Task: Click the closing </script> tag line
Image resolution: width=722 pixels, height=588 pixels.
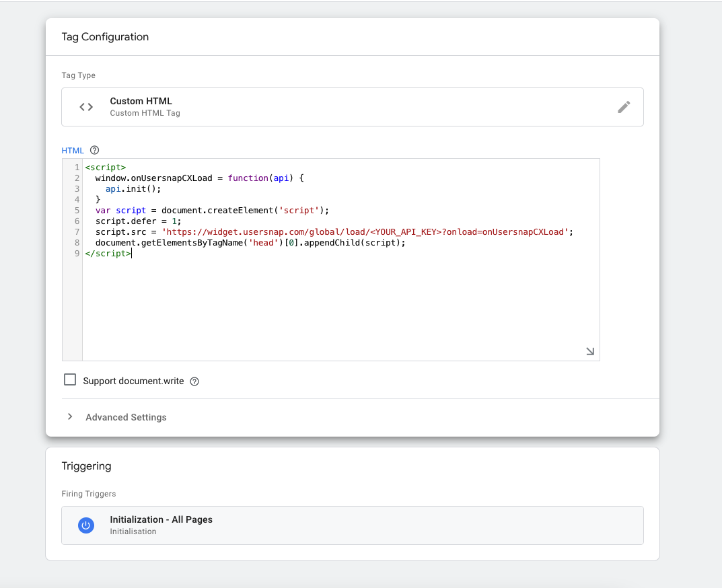Action: point(108,254)
